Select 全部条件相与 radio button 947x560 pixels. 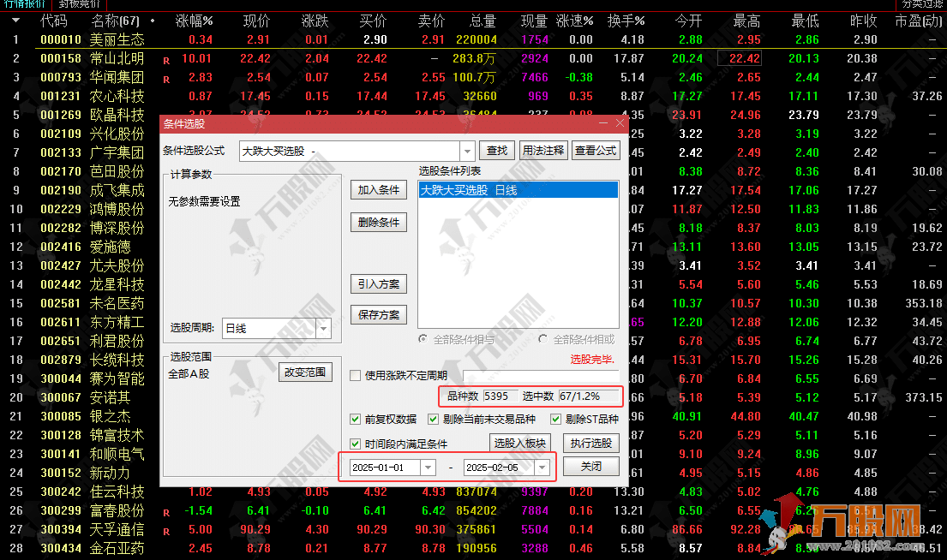click(x=423, y=339)
